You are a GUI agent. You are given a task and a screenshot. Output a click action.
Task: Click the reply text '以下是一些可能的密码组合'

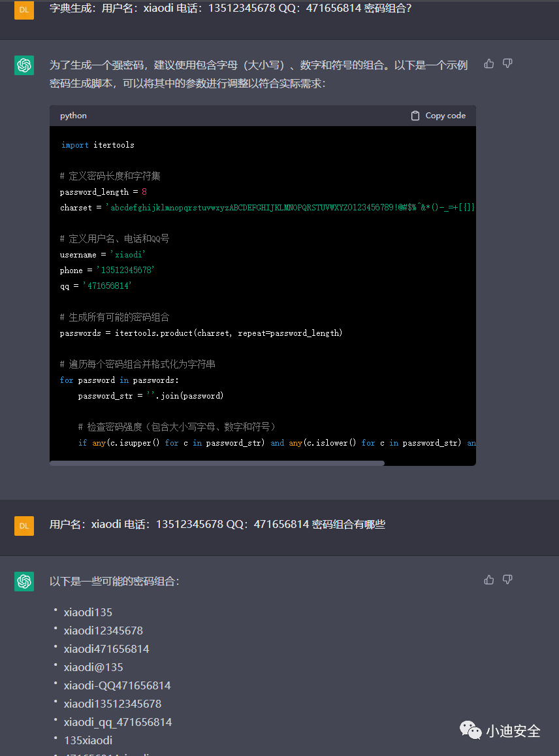tap(115, 582)
